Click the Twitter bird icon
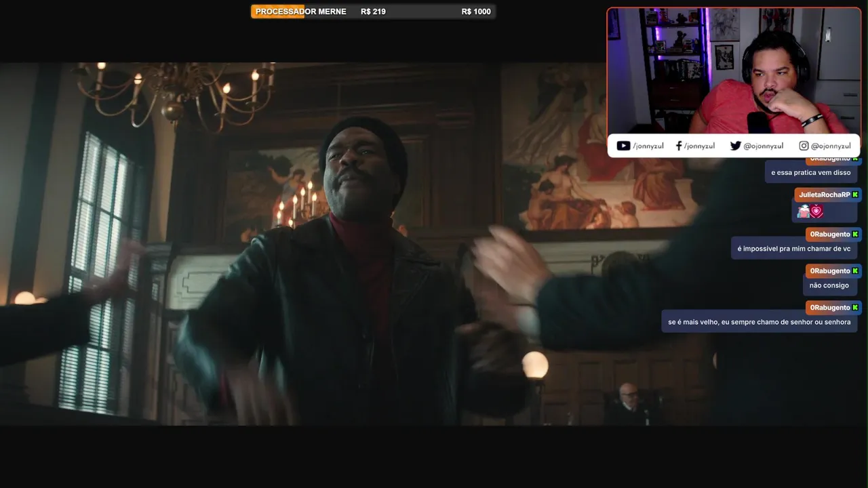Image resolution: width=868 pixels, height=488 pixels. coord(736,146)
